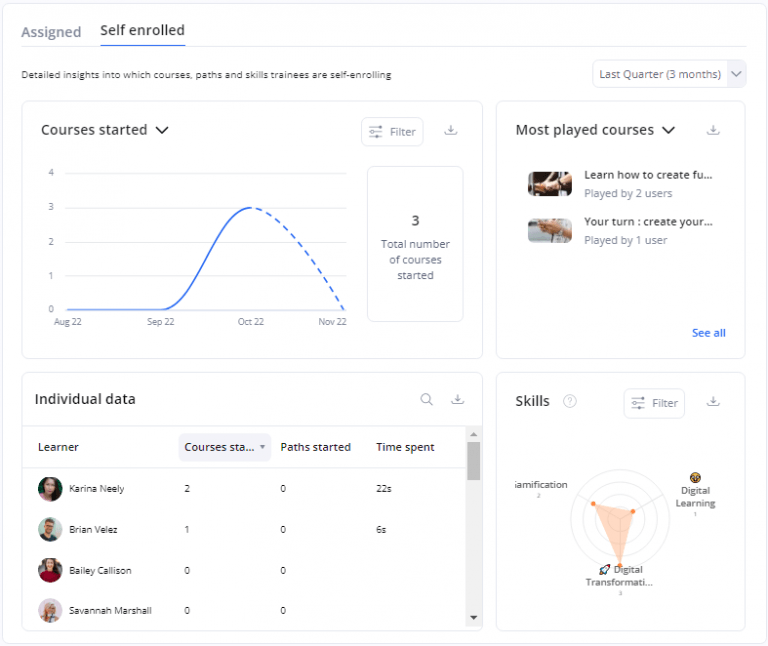Click Brian Velez's profile picture

(x=50, y=529)
